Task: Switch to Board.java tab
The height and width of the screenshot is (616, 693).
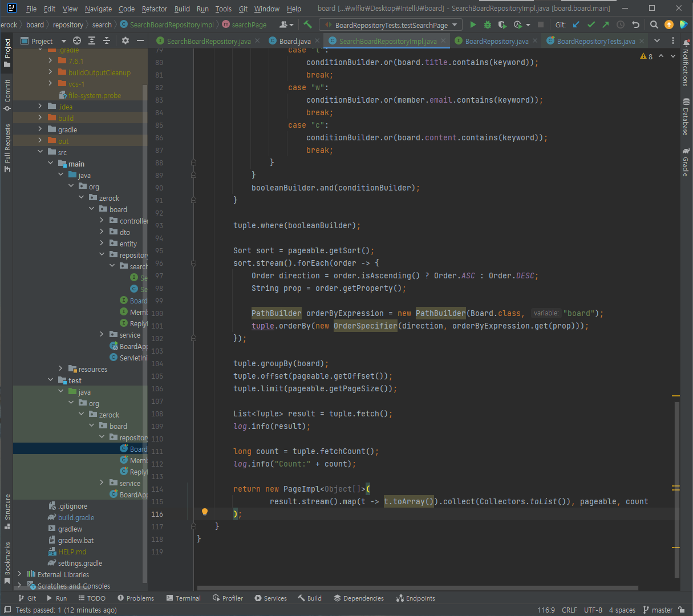Action: coord(295,41)
